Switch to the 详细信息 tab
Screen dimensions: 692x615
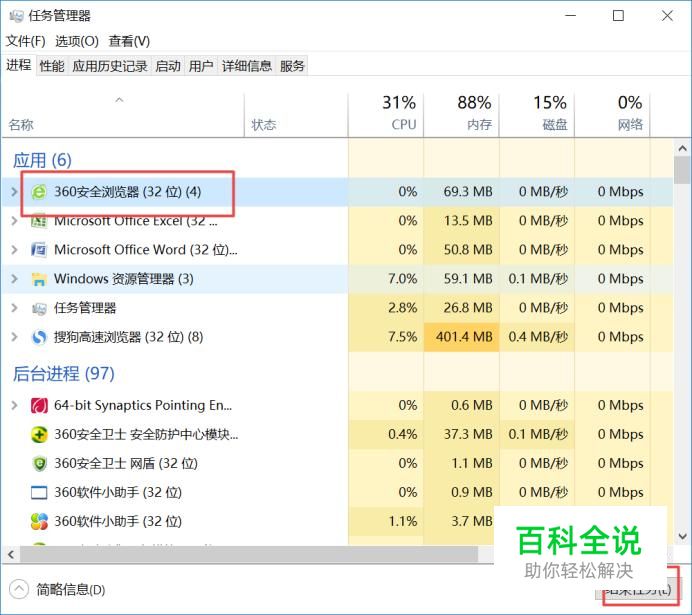[247, 66]
